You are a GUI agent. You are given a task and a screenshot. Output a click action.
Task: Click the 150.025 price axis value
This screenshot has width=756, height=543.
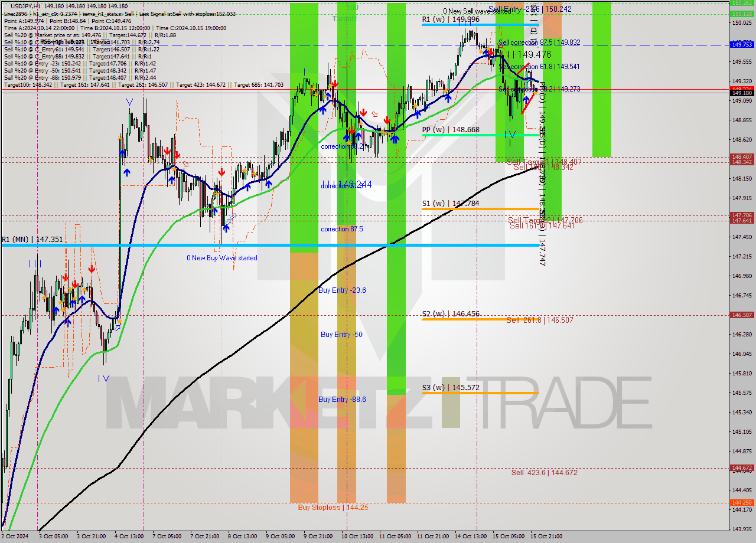point(742,23)
